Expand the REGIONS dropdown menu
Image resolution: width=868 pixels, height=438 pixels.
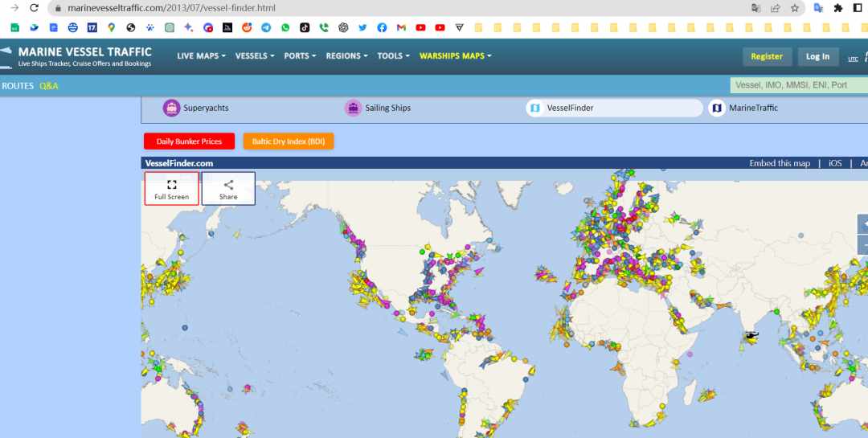tap(347, 56)
